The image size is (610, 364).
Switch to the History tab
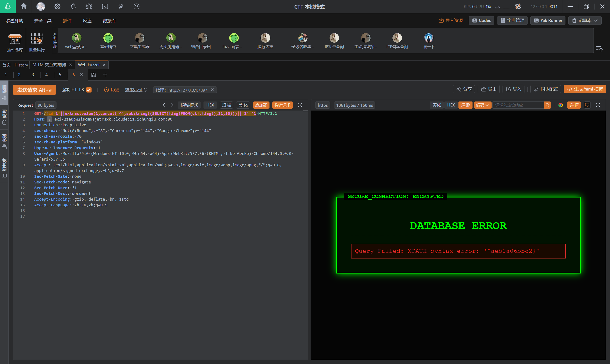point(21,65)
